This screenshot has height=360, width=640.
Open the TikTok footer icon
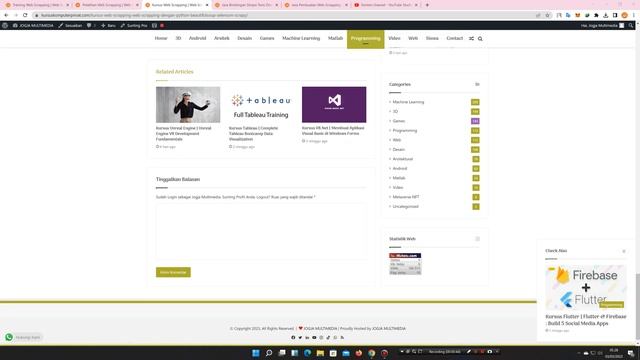(x=328, y=338)
